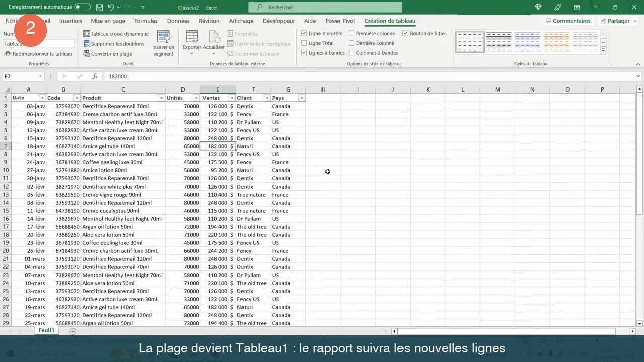644x362 pixels.
Task: Click the Exporter table icon
Action: [x=192, y=37]
